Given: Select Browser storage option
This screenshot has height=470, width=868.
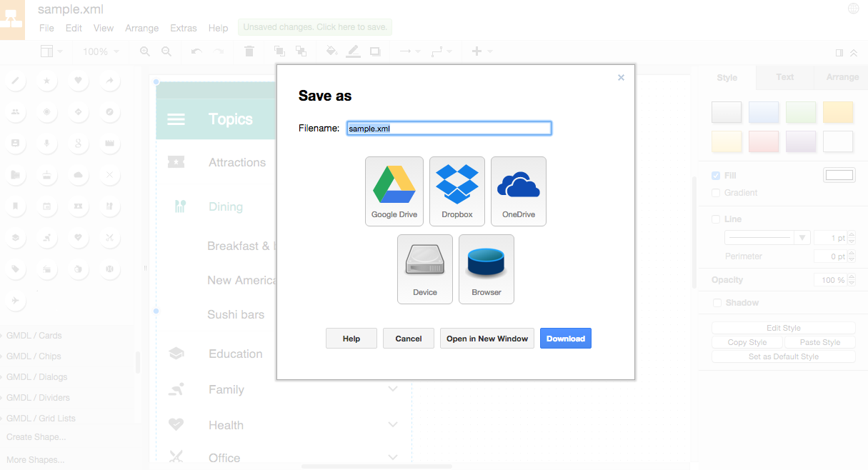Looking at the screenshot, I should click(x=487, y=269).
